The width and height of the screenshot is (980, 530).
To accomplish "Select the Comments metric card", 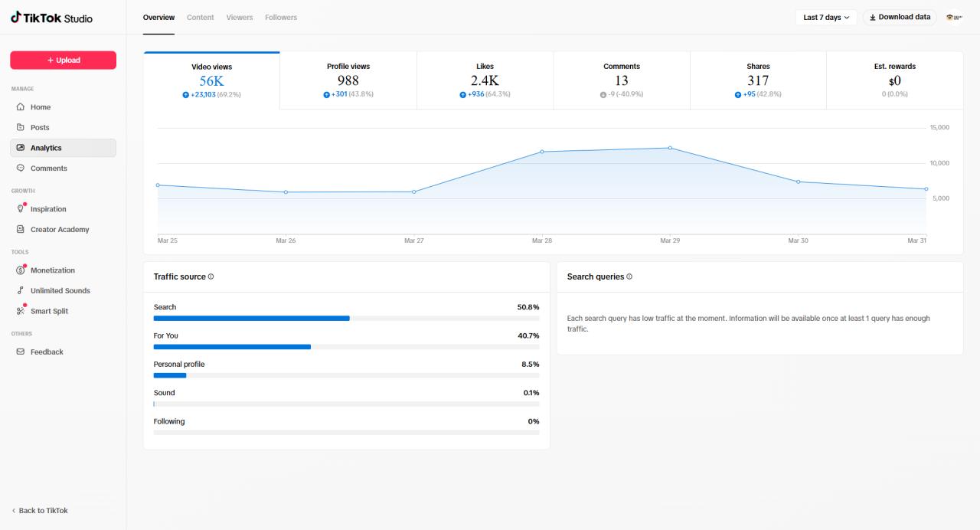I will click(x=622, y=80).
